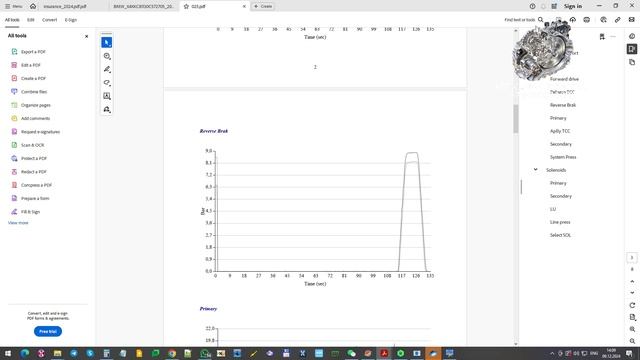The height and width of the screenshot is (360, 640).
Task: Select the text box tool
Action: [107, 96]
